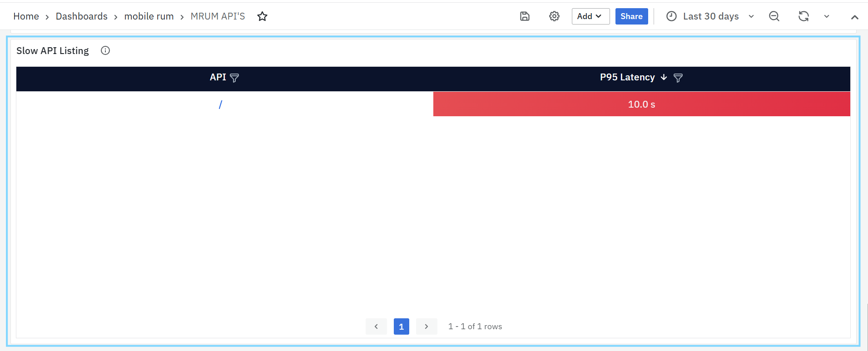Screen dimensions: 868x351
Task: Expand the refresh interval dropdown
Action: (827, 16)
